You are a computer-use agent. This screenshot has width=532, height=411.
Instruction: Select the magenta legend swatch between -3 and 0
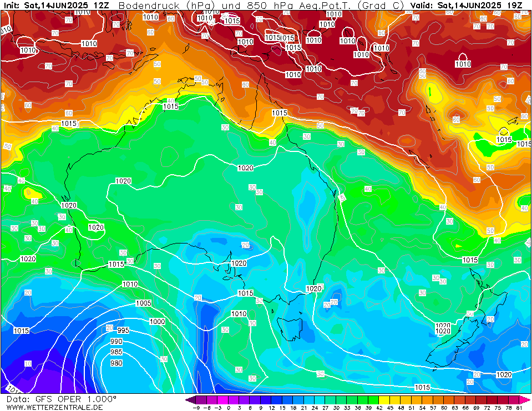tap(223, 399)
